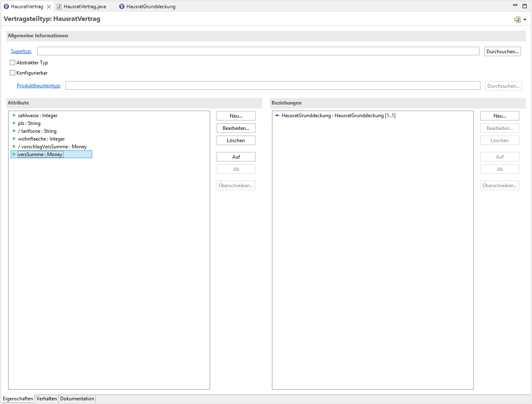Click the green icon beside the plz attribute
The width and height of the screenshot is (532, 404).
coord(14,123)
